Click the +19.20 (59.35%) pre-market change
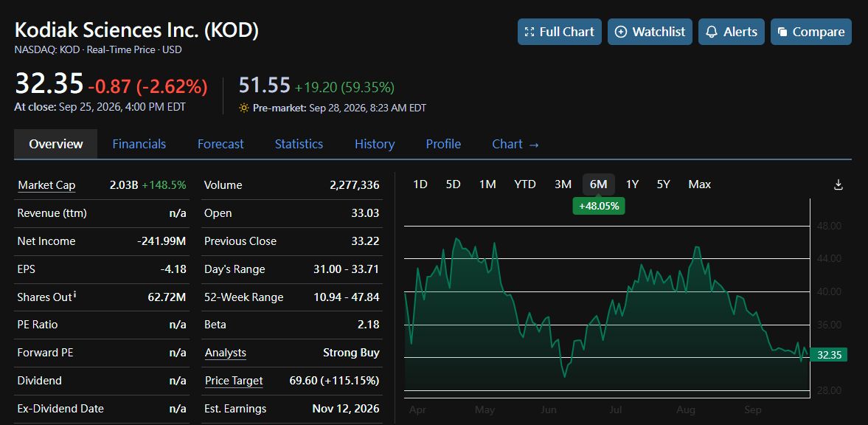This screenshot has width=868, height=425. click(344, 87)
